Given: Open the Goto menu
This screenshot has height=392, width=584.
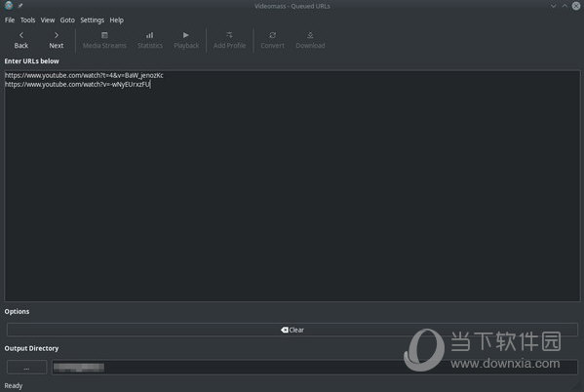Looking at the screenshot, I should (67, 20).
